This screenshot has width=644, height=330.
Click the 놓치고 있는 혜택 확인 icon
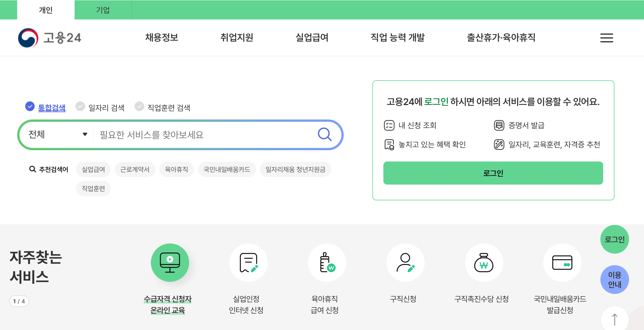[x=389, y=145]
